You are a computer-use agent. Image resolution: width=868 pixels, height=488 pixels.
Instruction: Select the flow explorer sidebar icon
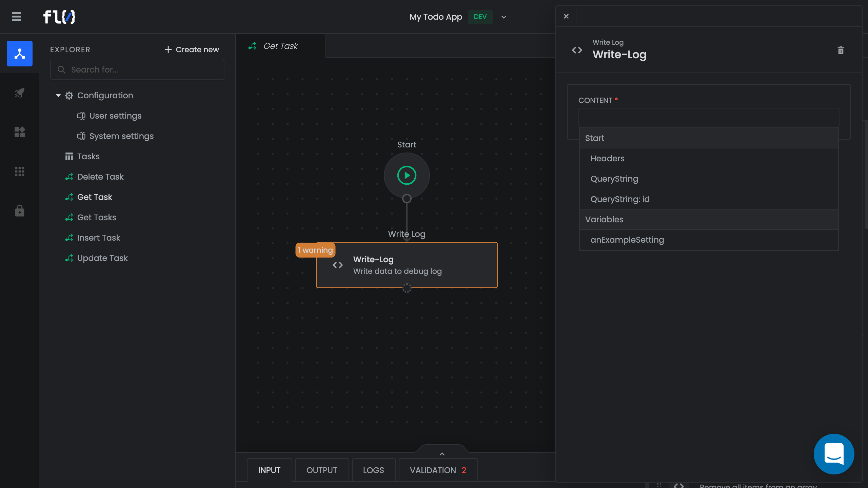click(20, 54)
